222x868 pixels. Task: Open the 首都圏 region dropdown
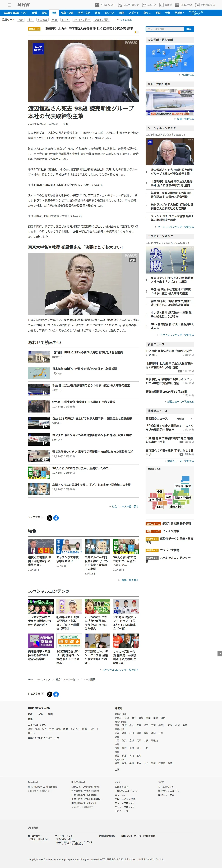(x=184, y=419)
